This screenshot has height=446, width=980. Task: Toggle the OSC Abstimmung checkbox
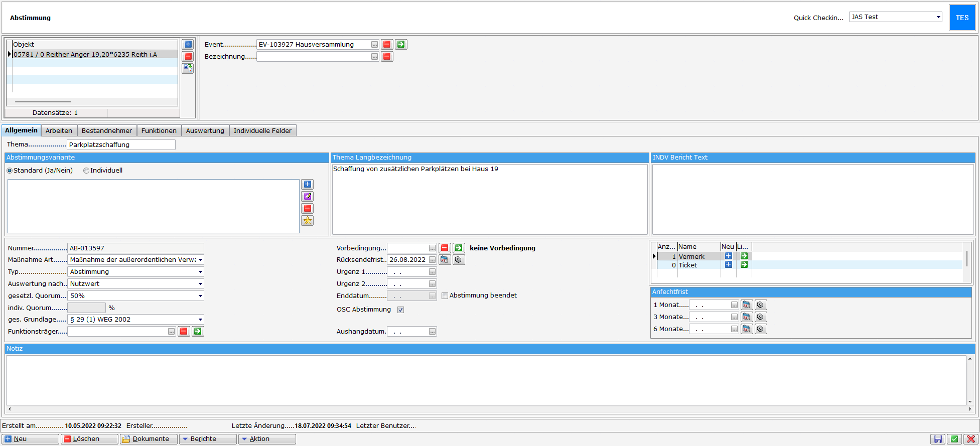pyautogui.click(x=400, y=310)
